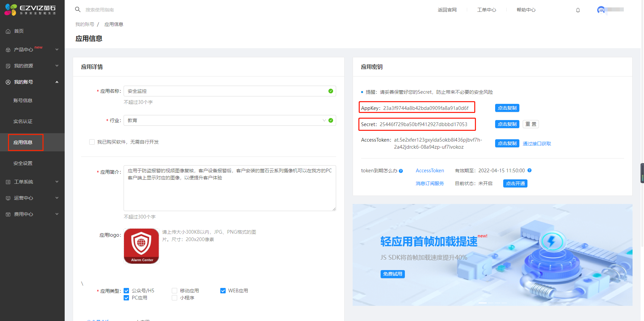This screenshot has height=321, width=644.
Task: Click 点击开通 button
Action: (515, 183)
